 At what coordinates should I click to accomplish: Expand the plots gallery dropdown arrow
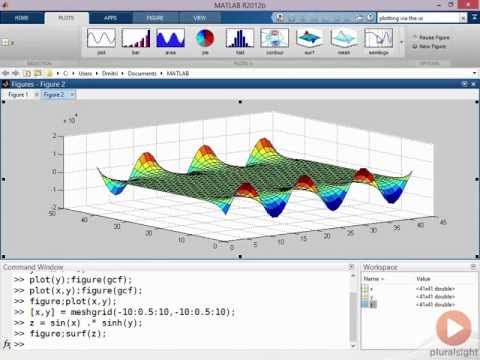[x=401, y=42]
